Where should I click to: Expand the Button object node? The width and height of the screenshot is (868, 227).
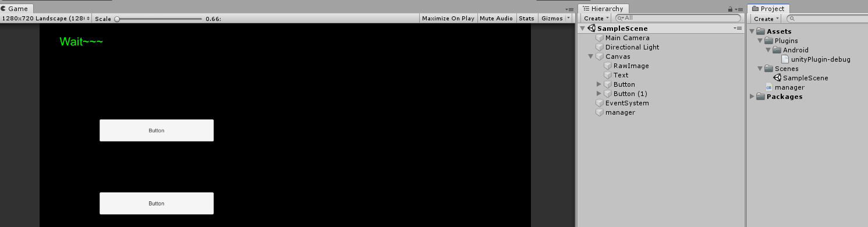pyautogui.click(x=599, y=84)
